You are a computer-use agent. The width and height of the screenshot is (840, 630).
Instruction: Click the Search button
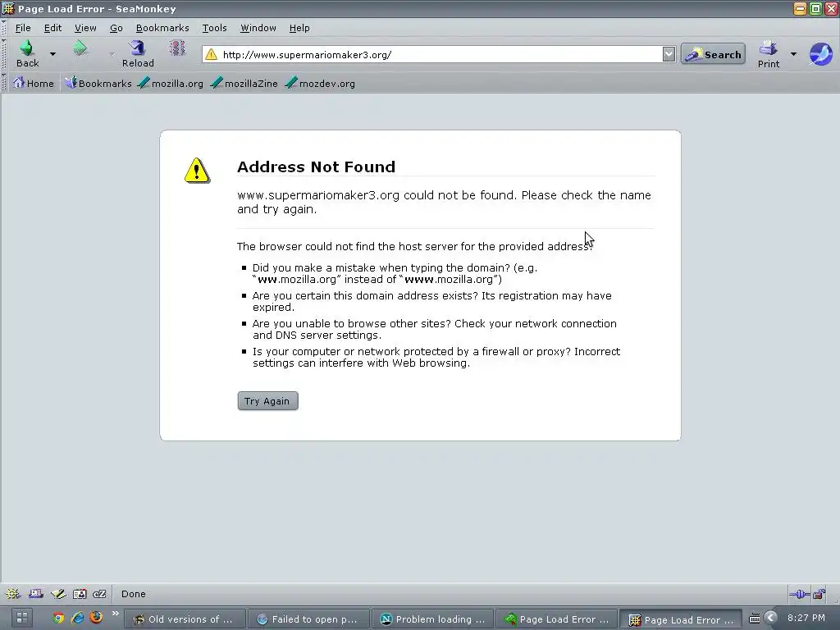[x=713, y=54]
